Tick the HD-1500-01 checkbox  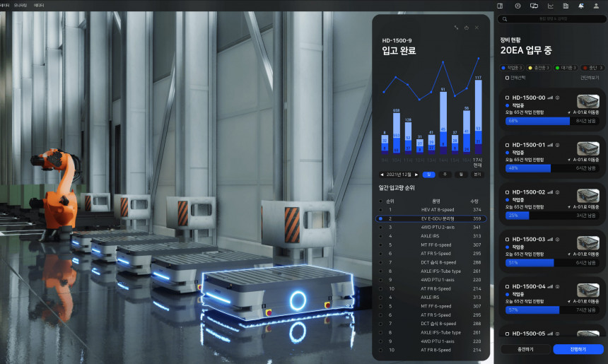pos(507,145)
